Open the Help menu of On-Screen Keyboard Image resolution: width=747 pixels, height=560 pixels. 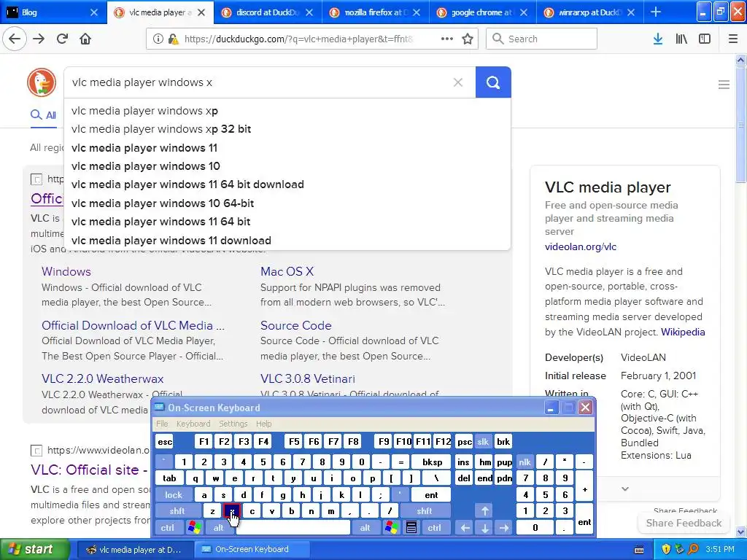coord(263,424)
